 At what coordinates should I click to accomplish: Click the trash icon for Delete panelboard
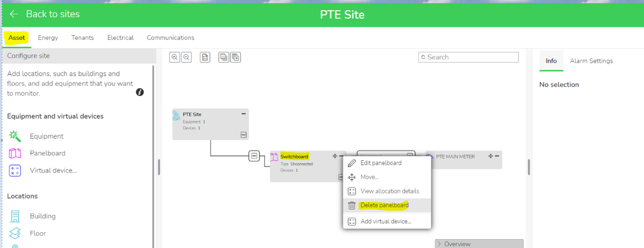352,205
